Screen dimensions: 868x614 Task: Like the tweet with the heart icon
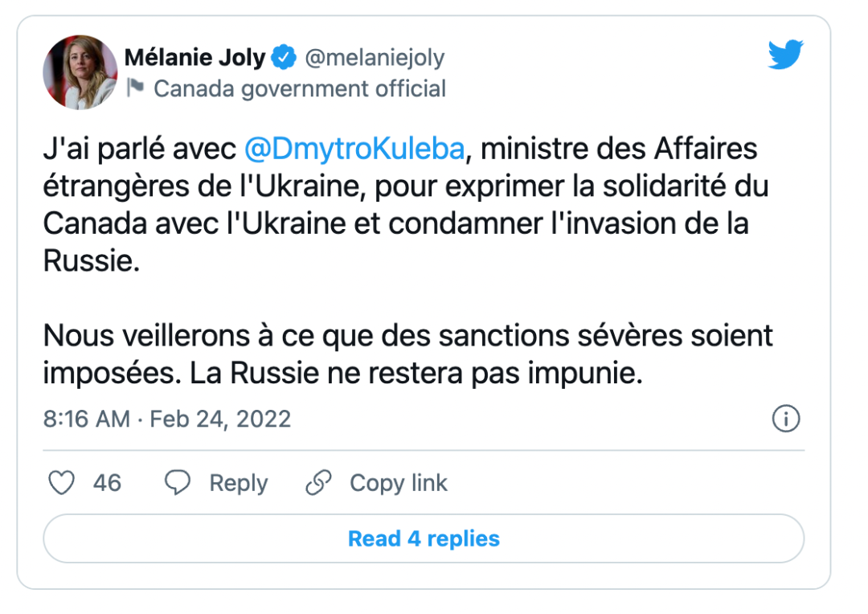pyautogui.click(x=61, y=482)
